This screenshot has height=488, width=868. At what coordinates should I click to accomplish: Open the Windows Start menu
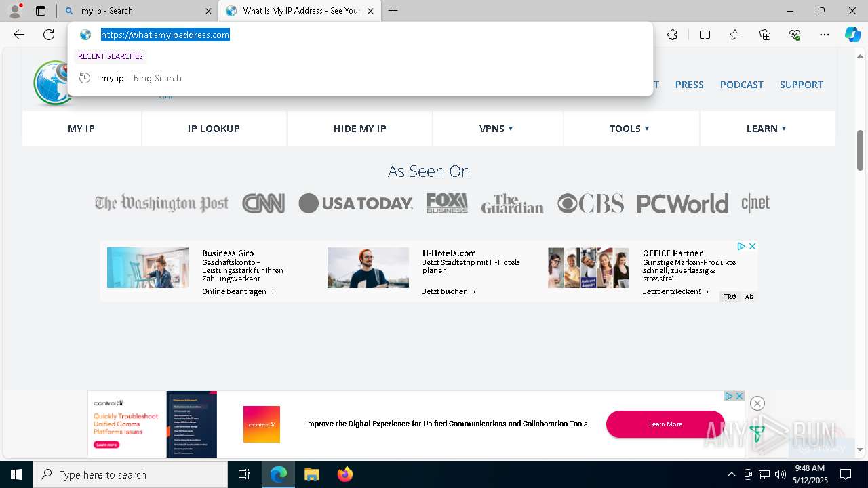pyautogui.click(x=16, y=474)
